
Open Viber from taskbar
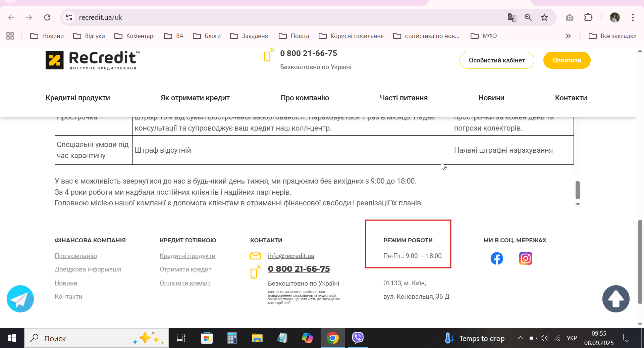click(x=358, y=338)
